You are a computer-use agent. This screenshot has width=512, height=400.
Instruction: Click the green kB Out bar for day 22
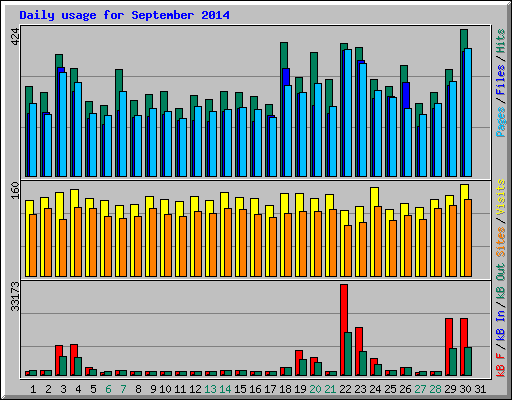pyautogui.click(x=348, y=354)
